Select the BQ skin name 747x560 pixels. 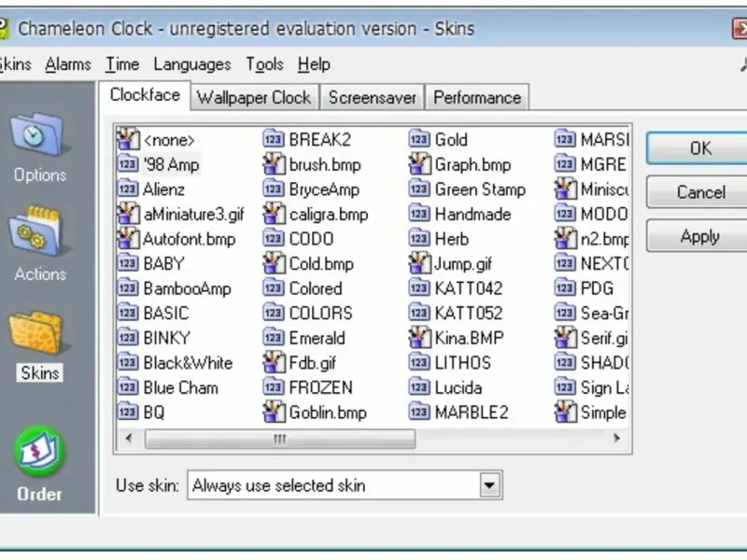[x=154, y=412]
